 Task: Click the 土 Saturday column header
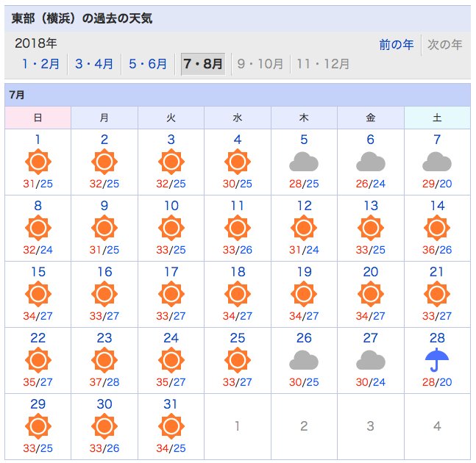click(x=437, y=118)
